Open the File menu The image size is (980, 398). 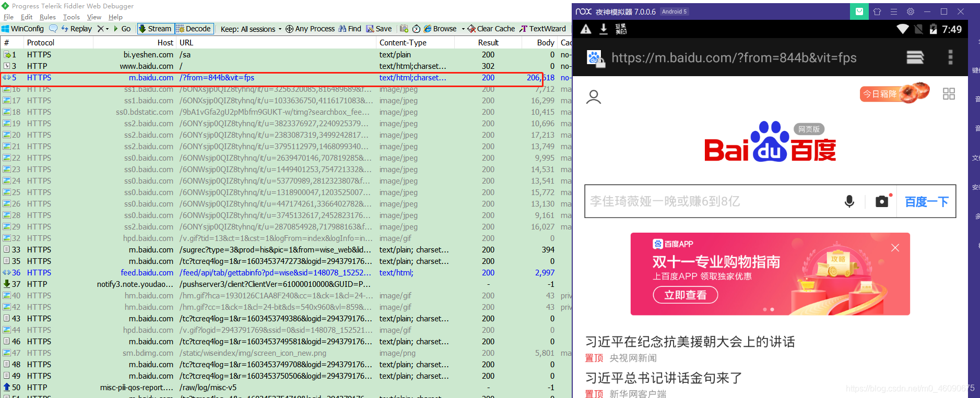8,17
